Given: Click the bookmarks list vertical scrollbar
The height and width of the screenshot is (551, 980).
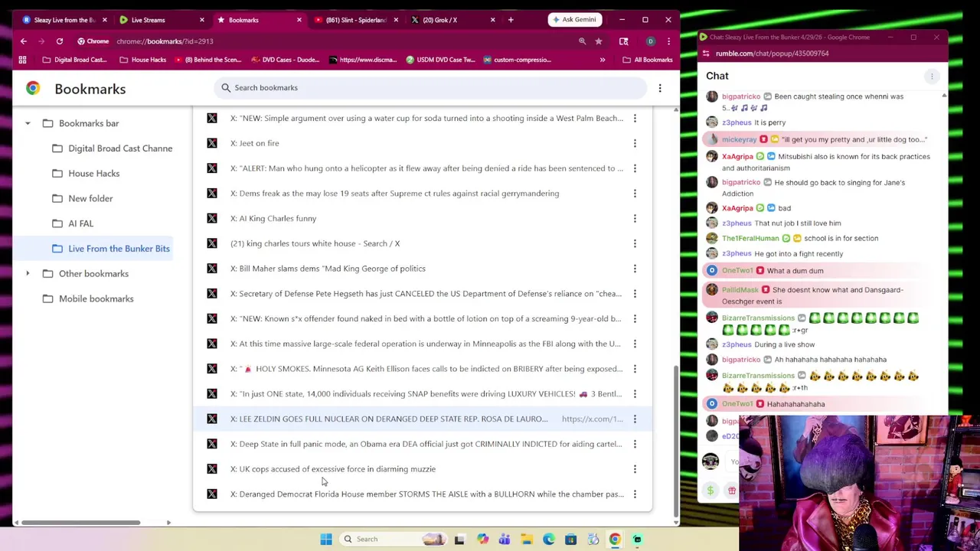Looking at the screenshot, I should pos(675,440).
